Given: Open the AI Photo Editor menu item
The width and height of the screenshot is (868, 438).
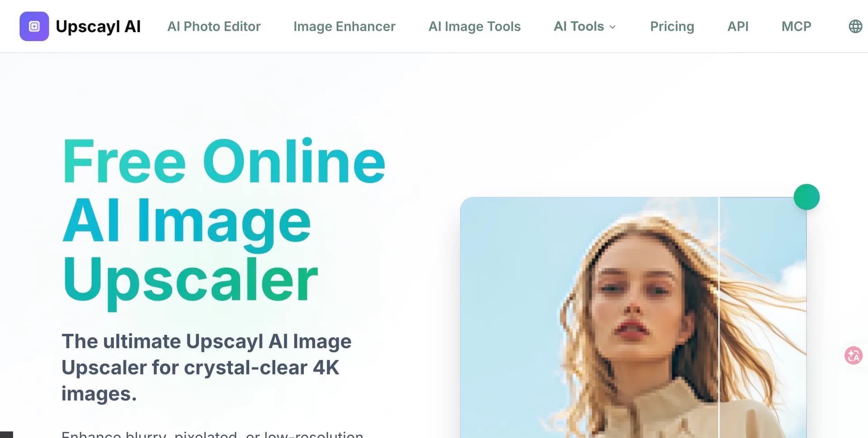Looking at the screenshot, I should pyautogui.click(x=214, y=26).
